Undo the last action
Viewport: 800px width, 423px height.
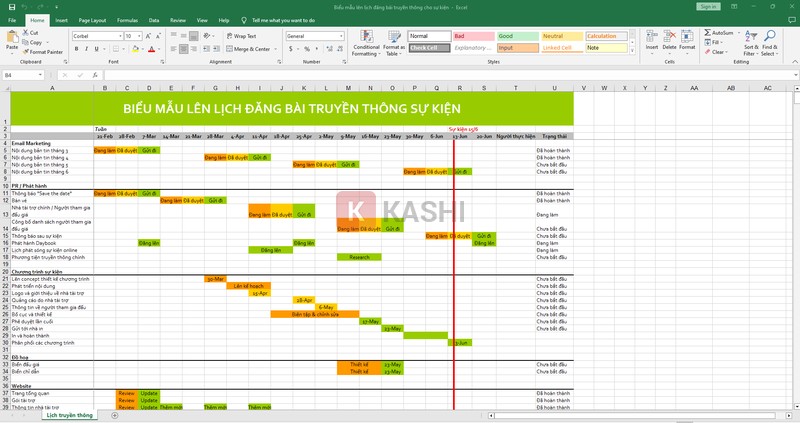tap(24, 7)
